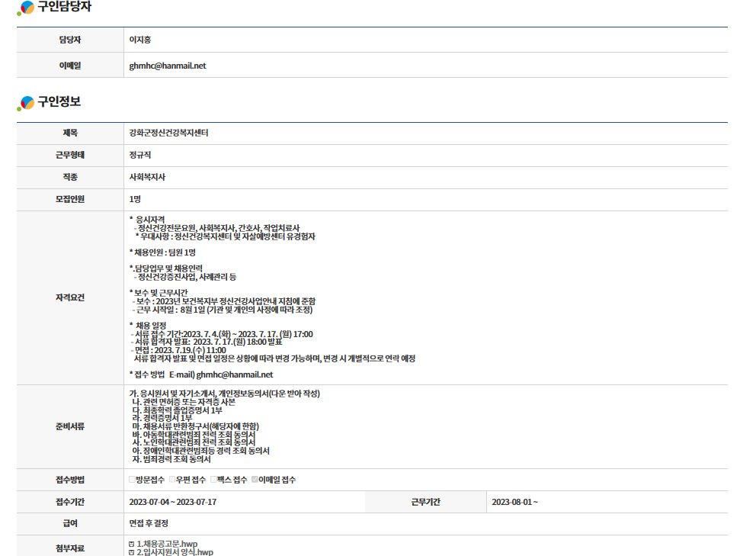This screenshot has height=556, width=756.
Task: Click the 사회복지사 job type value
Action: coord(147,178)
